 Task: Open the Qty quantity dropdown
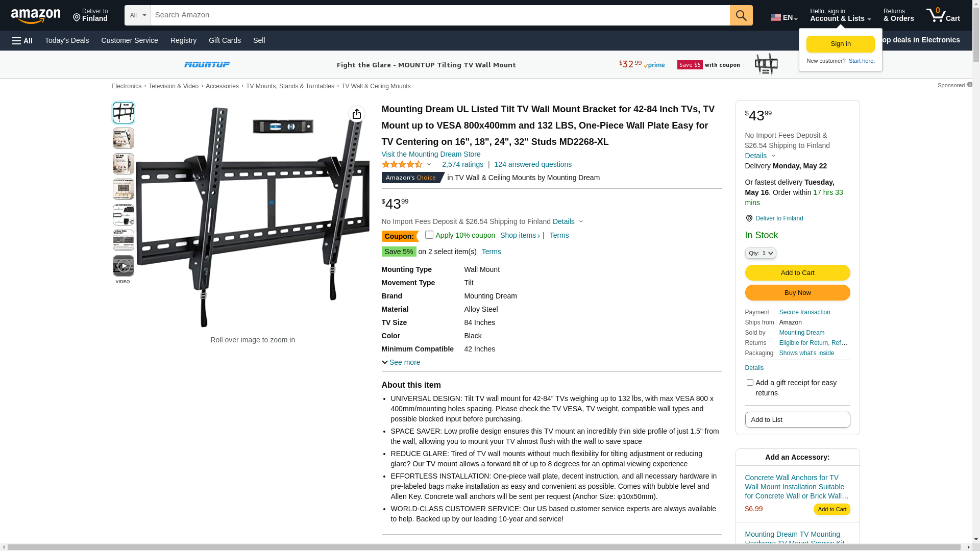click(x=760, y=253)
